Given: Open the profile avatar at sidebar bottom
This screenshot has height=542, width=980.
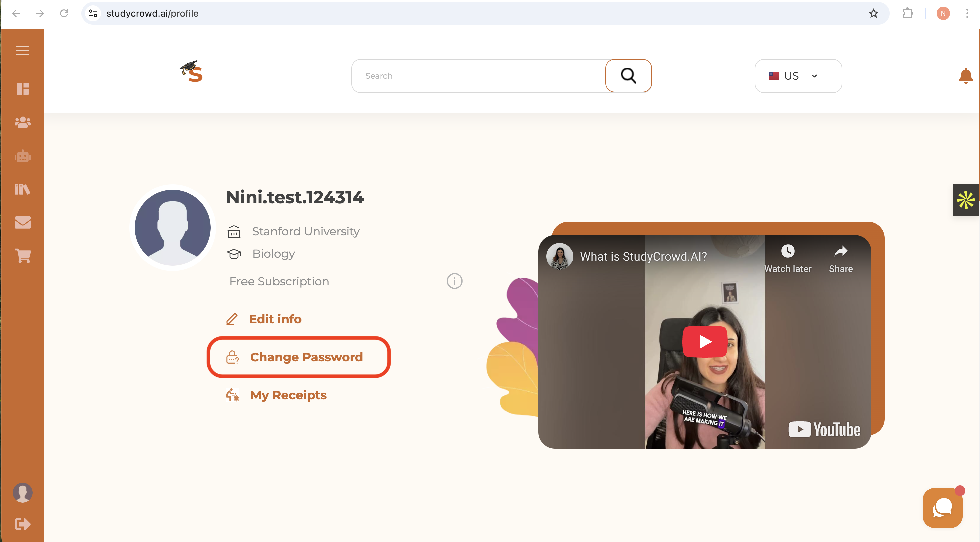Looking at the screenshot, I should click(x=22, y=493).
